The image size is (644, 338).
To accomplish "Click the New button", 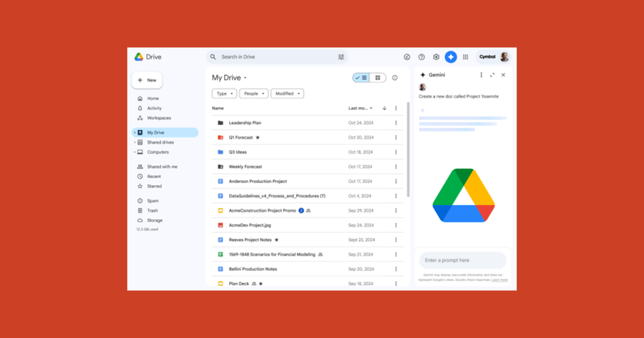I will coord(147,80).
